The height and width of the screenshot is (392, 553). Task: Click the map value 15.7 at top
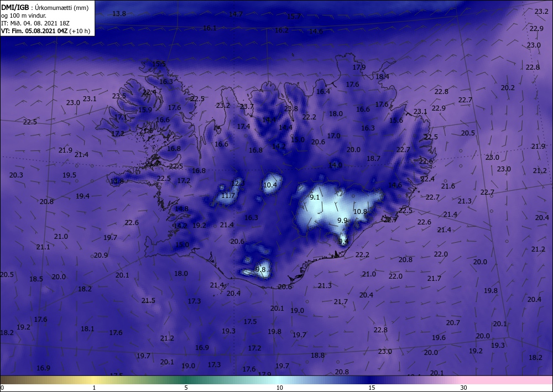click(294, 16)
